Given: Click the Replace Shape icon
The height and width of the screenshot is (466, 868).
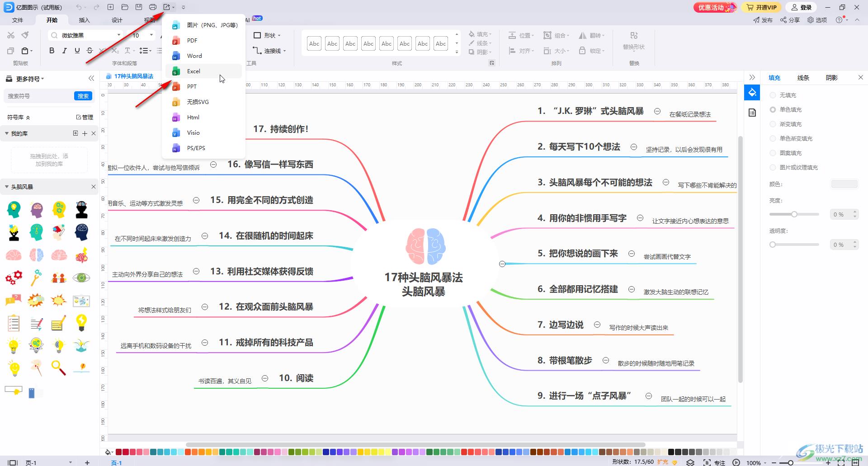Looking at the screenshot, I should [634, 36].
